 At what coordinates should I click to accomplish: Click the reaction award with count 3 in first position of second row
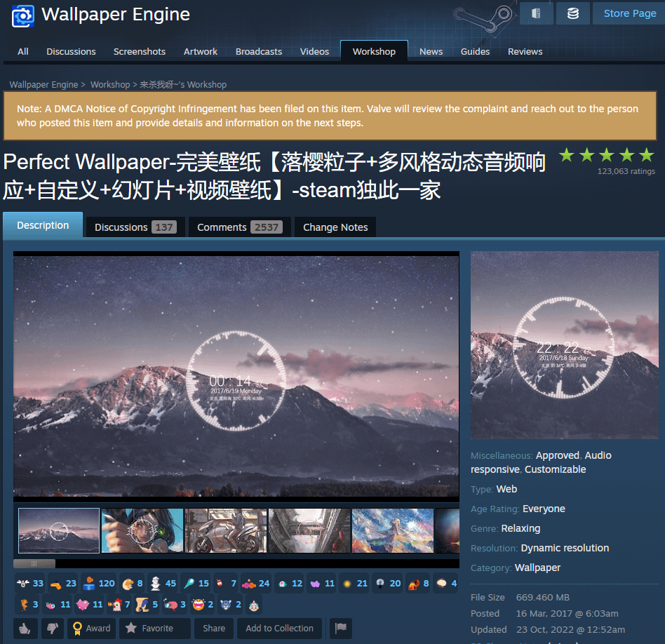tap(29, 605)
